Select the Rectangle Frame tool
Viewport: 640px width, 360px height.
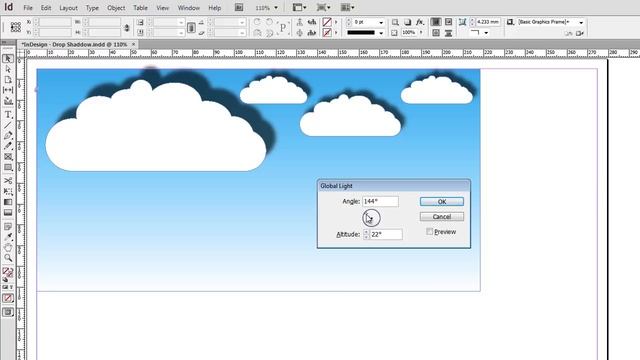pyautogui.click(x=8, y=157)
